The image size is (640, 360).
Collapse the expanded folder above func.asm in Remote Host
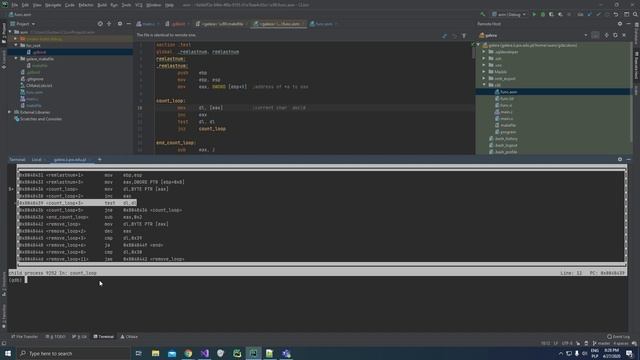pos(484,85)
